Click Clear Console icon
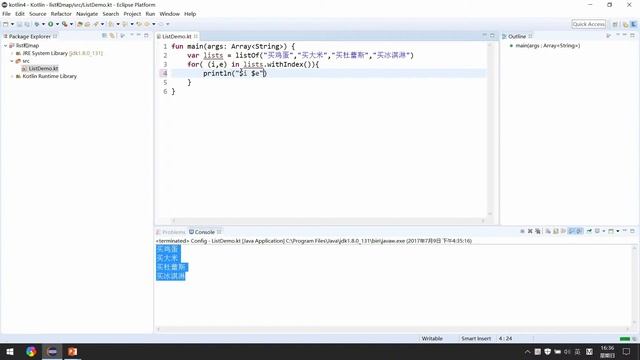640x360 pixels. coord(548,231)
